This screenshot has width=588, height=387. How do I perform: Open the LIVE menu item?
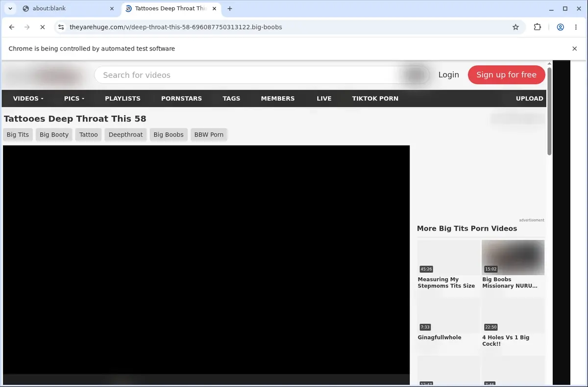[324, 98]
